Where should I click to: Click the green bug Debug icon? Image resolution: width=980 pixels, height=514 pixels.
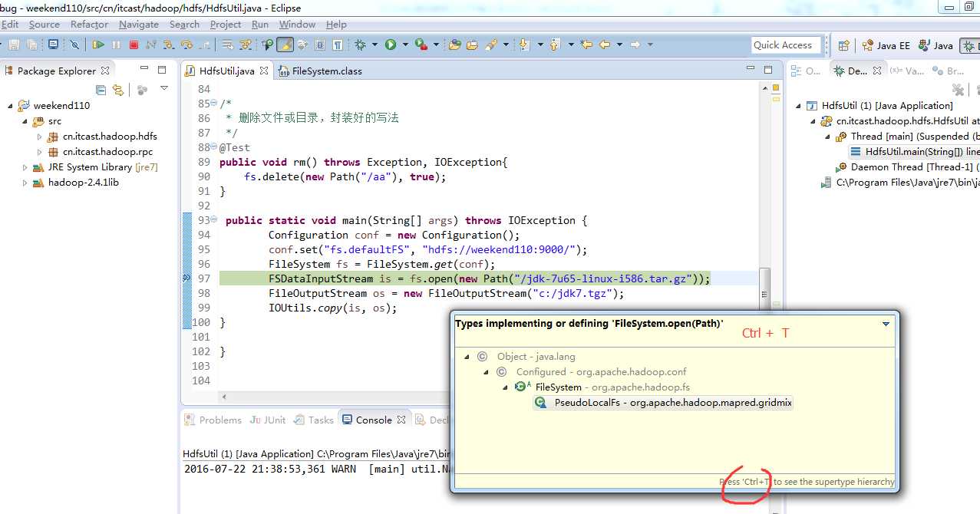coord(360,44)
